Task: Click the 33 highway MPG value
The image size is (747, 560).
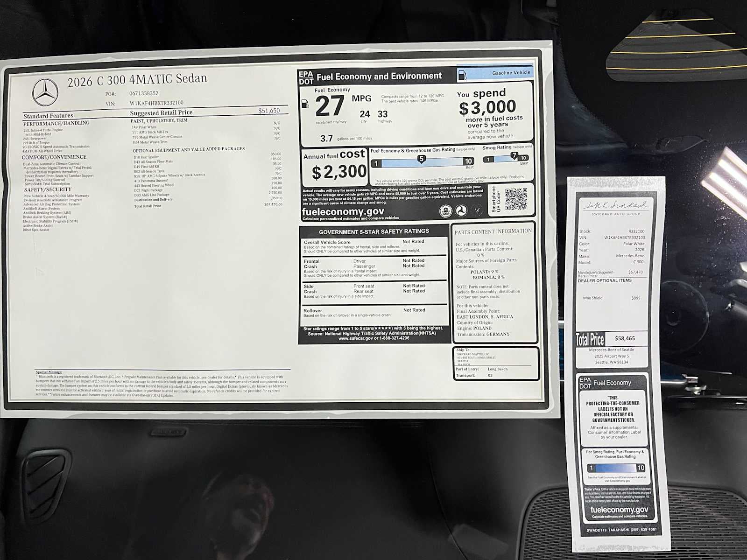Action: [x=383, y=114]
